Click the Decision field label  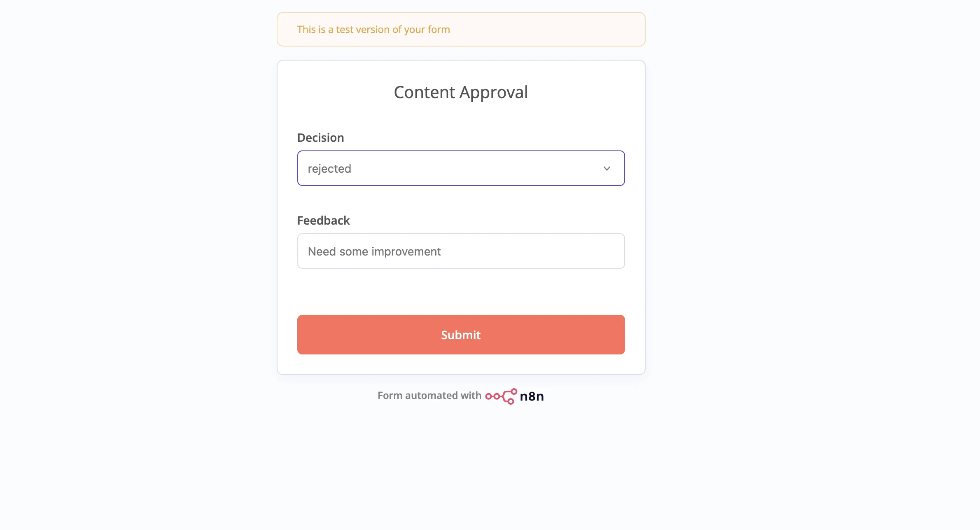[x=320, y=137]
